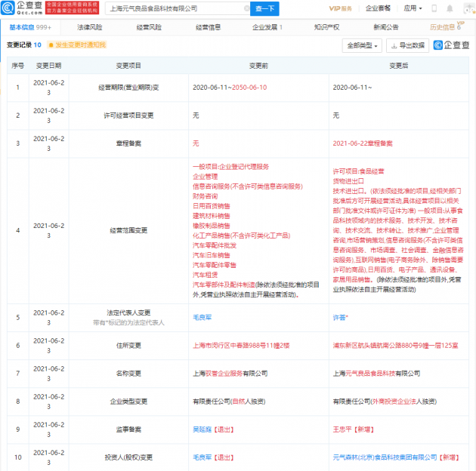476x471 pixels.
Task: Select the 经营范围变更 cell
Action: [x=128, y=230]
